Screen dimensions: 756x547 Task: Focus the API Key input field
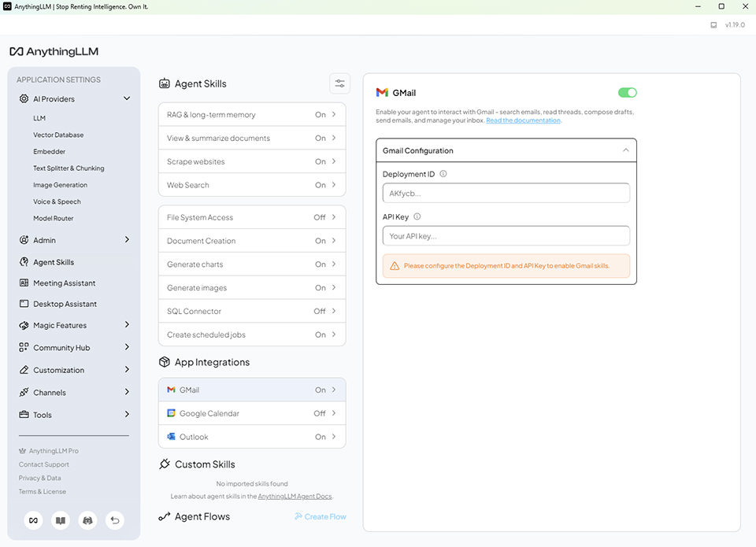[x=506, y=236]
